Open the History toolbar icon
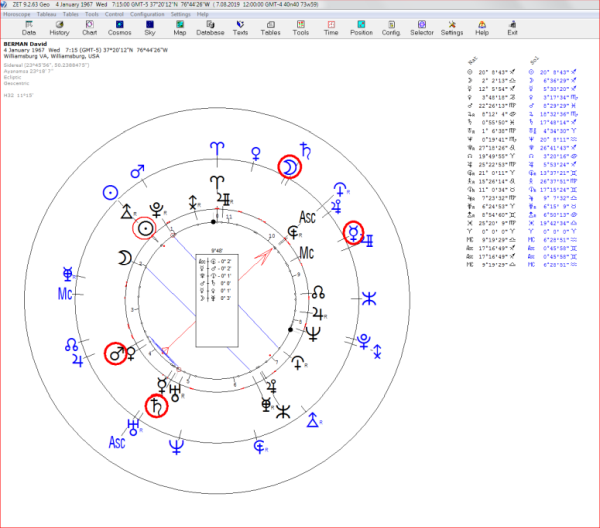 click(59, 28)
